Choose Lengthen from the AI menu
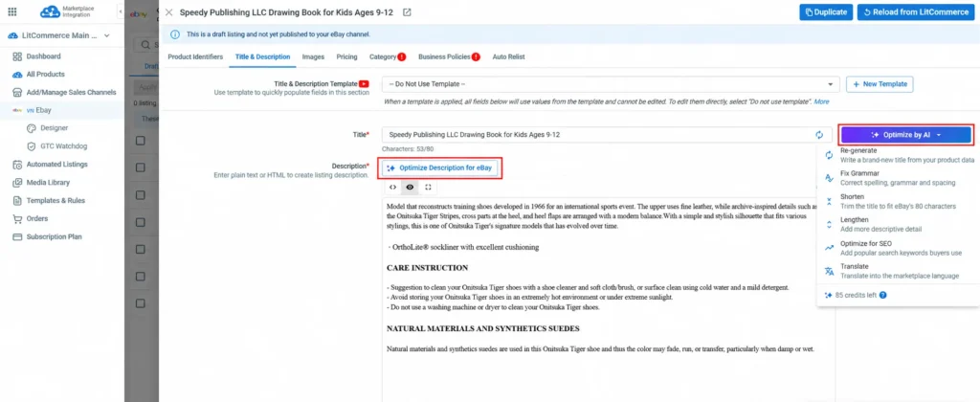980x402 pixels. 898,224
